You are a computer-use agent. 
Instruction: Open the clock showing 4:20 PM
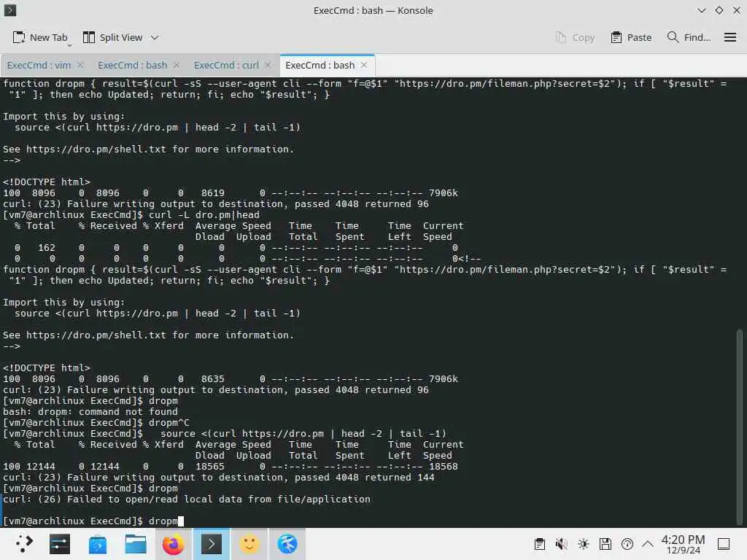(x=683, y=544)
